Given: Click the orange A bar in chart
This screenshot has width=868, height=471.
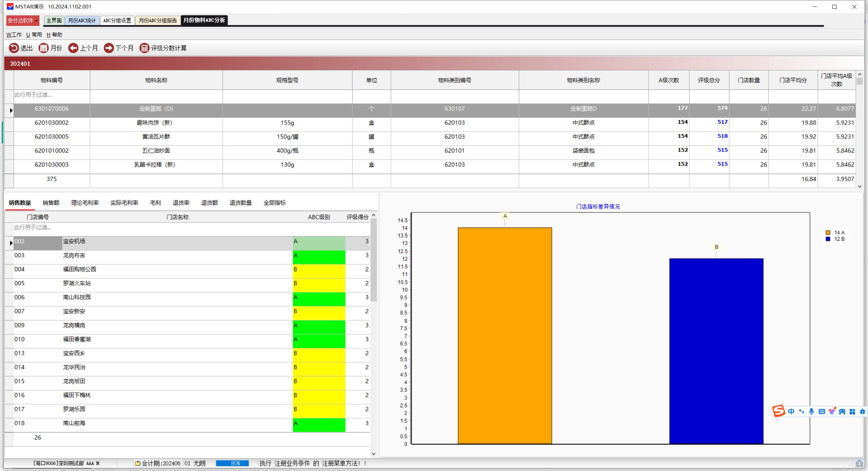Looking at the screenshot, I should pos(505,336).
